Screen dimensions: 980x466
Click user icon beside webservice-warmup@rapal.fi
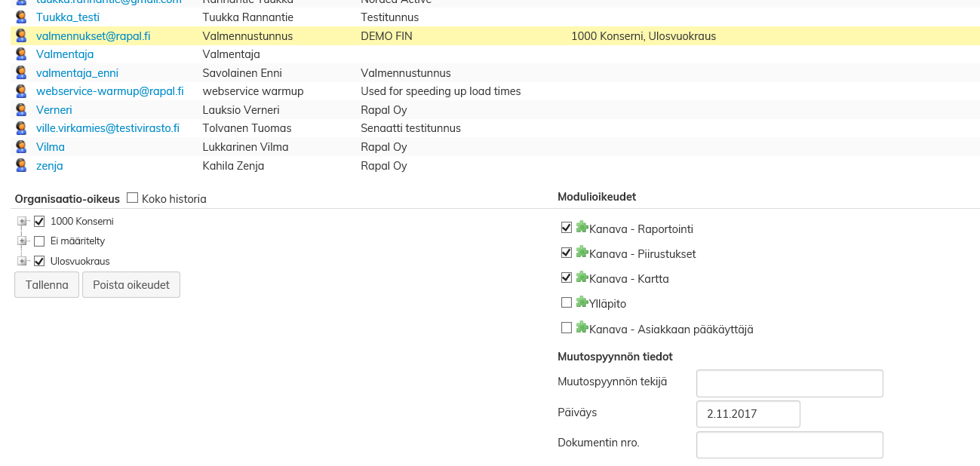click(21, 90)
